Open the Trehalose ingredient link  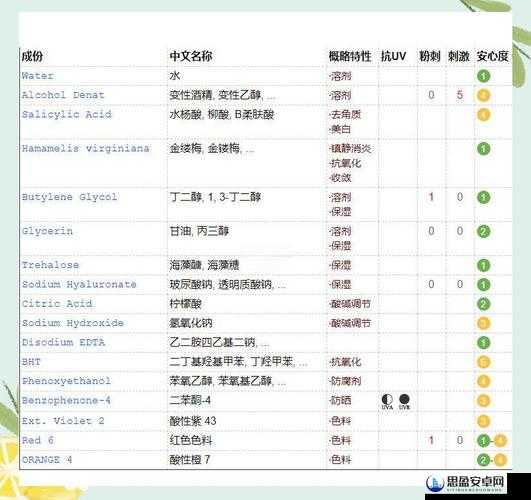pyautogui.click(x=50, y=265)
